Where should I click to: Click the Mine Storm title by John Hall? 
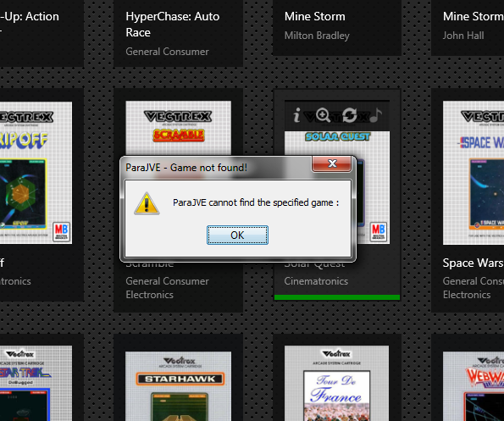[474, 16]
